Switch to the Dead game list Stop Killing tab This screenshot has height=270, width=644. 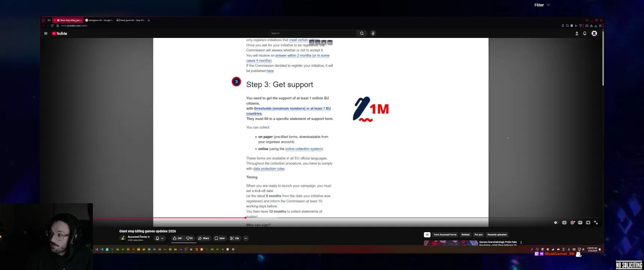[131, 20]
